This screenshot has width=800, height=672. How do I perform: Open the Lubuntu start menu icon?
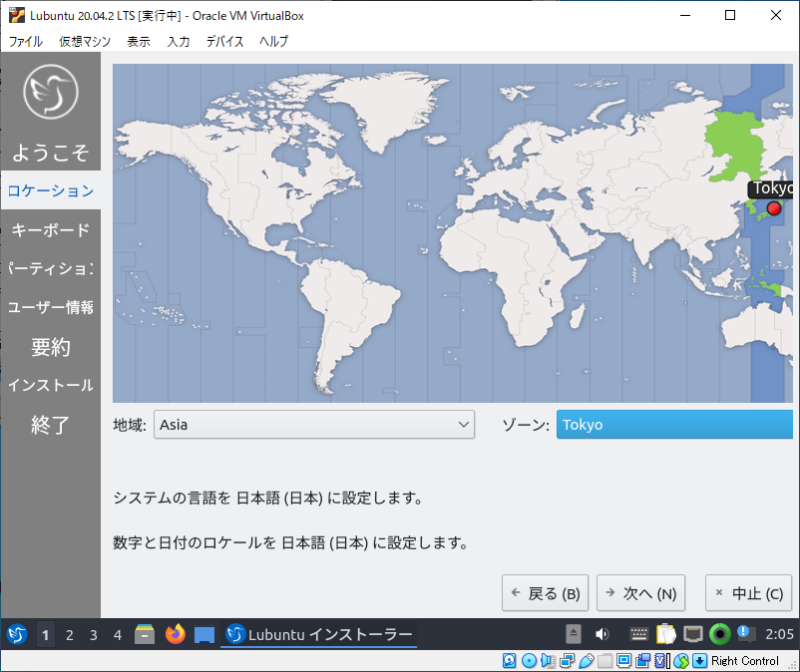[16, 635]
